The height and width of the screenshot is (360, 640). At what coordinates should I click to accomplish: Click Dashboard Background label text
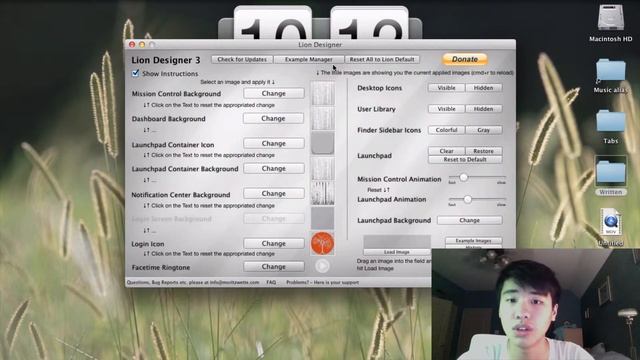click(169, 119)
